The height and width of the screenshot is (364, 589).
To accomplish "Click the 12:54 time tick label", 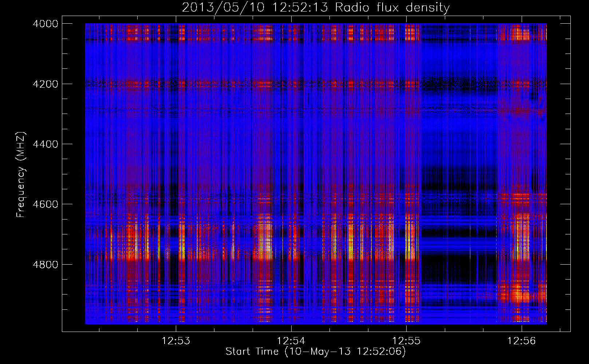I will (291, 341).
